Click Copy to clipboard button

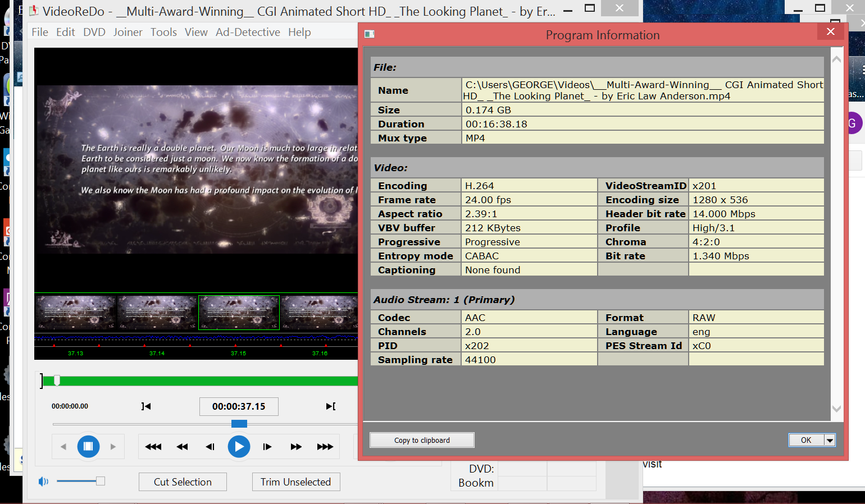pos(422,440)
